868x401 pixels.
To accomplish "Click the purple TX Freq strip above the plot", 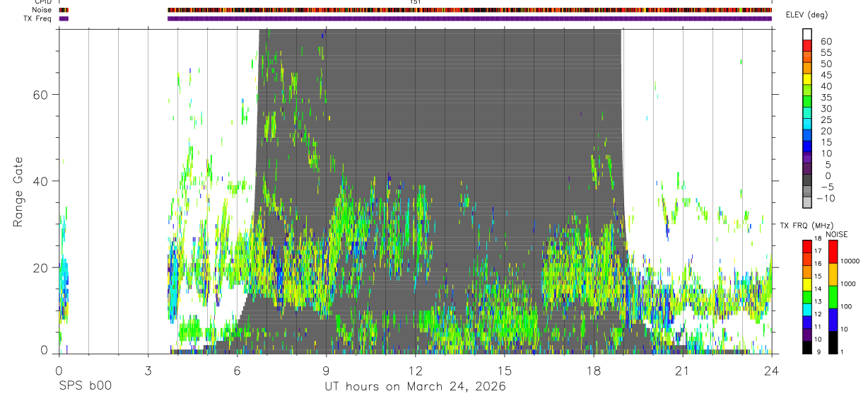I will 469,18.
